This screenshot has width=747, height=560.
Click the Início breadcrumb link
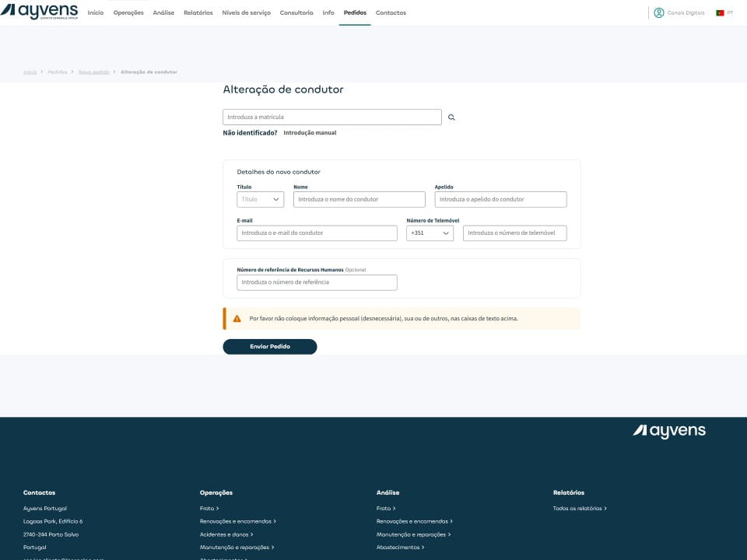(x=30, y=72)
